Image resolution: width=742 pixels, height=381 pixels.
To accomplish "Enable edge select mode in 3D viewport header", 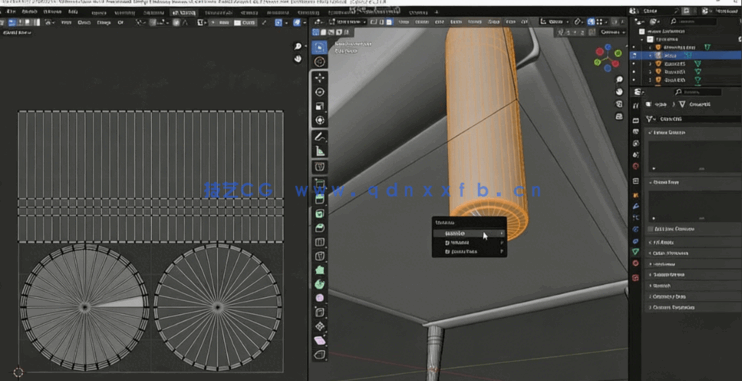I will [x=381, y=22].
